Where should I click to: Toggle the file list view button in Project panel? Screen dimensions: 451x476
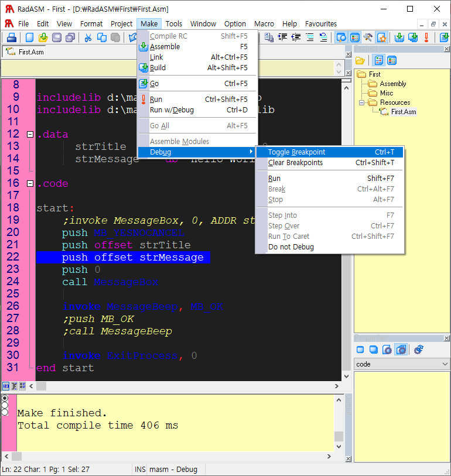(392, 60)
